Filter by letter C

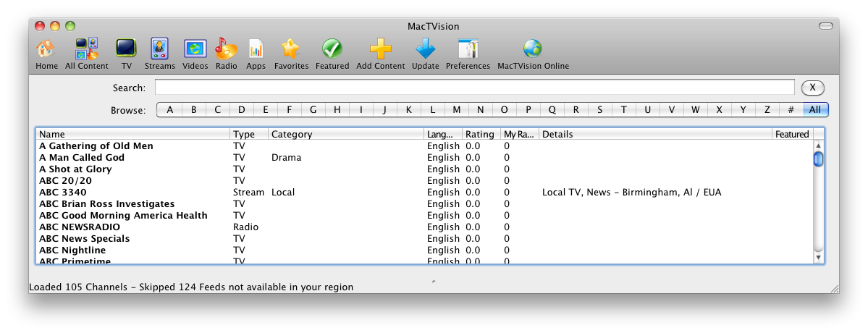pyautogui.click(x=218, y=110)
